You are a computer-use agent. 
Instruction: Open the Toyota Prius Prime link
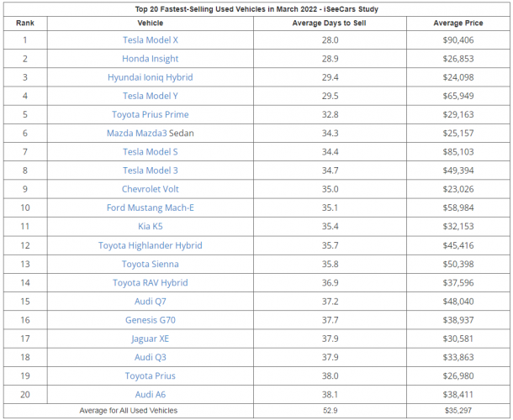pos(150,114)
